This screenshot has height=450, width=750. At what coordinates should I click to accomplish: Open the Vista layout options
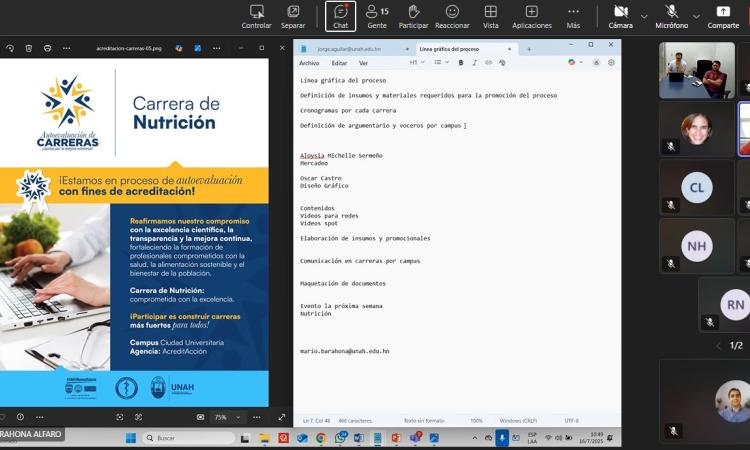(490, 17)
